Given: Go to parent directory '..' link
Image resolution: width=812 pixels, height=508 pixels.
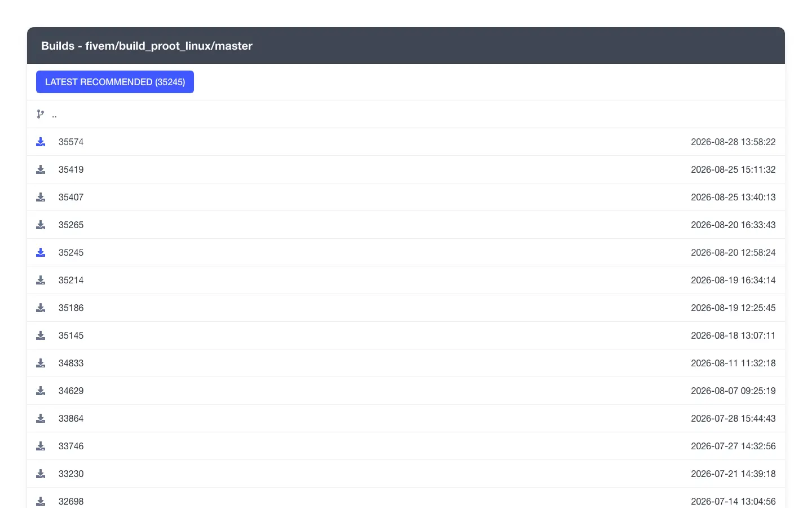Looking at the screenshot, I should click(54, 115).
